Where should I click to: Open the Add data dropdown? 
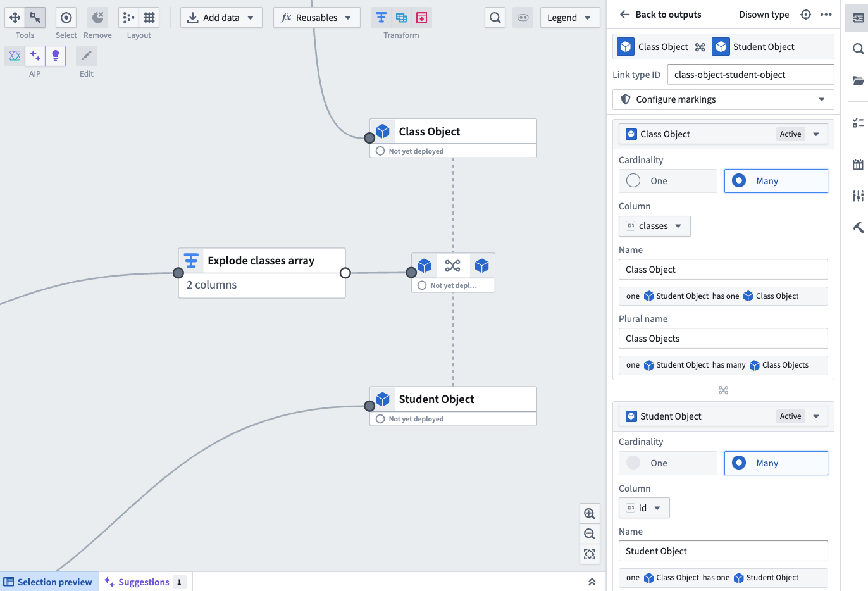221,18
